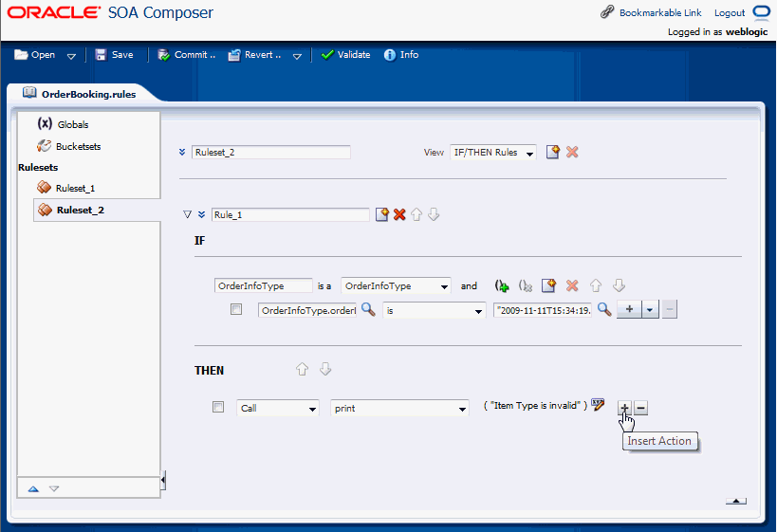Move THEN action up arrow
Screen dimensions: 777x532
click(303, 369)
